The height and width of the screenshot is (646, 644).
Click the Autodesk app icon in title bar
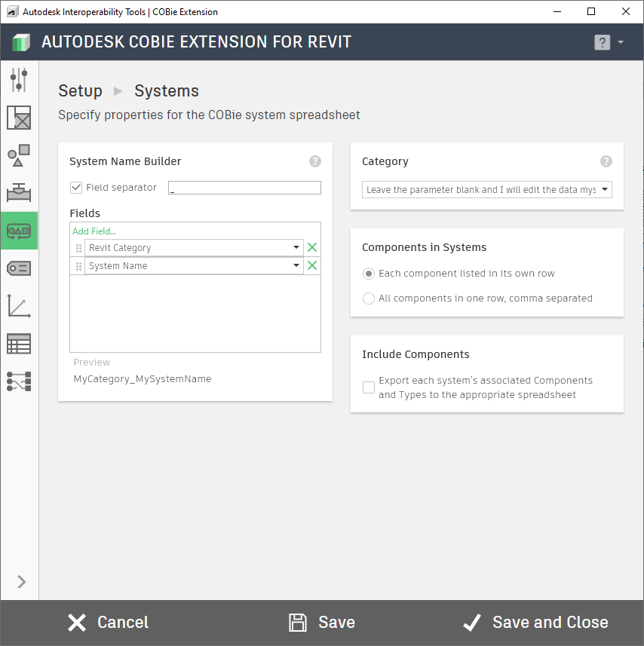(x=12, y=11)
